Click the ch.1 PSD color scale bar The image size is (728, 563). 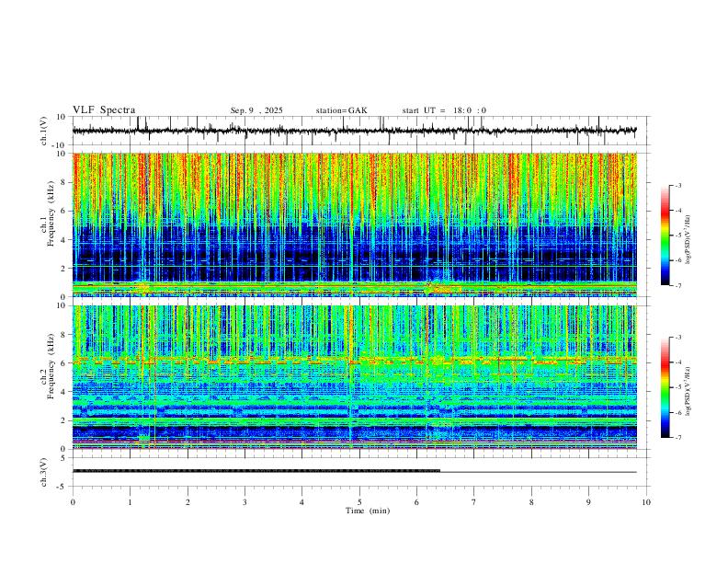(665, 236)
